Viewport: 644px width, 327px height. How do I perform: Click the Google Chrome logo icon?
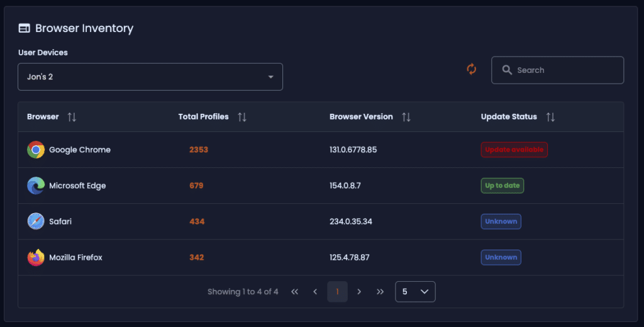click(x=36, y=150)
